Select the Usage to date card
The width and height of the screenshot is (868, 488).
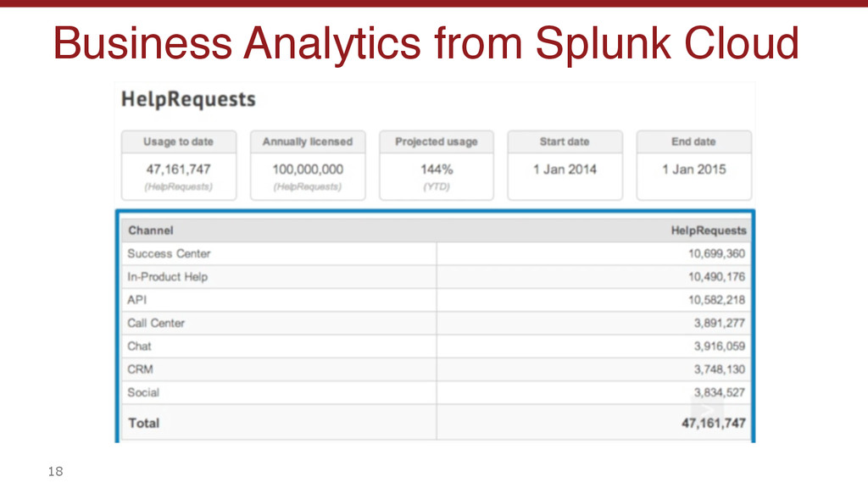coord(179,165)
